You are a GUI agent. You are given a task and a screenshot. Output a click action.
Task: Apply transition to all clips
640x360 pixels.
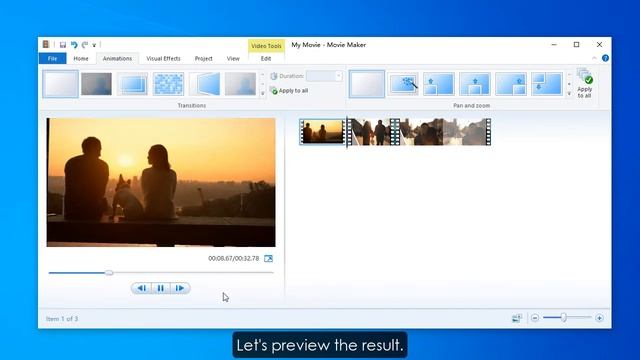pyautogui.click(x=289, y=91)
